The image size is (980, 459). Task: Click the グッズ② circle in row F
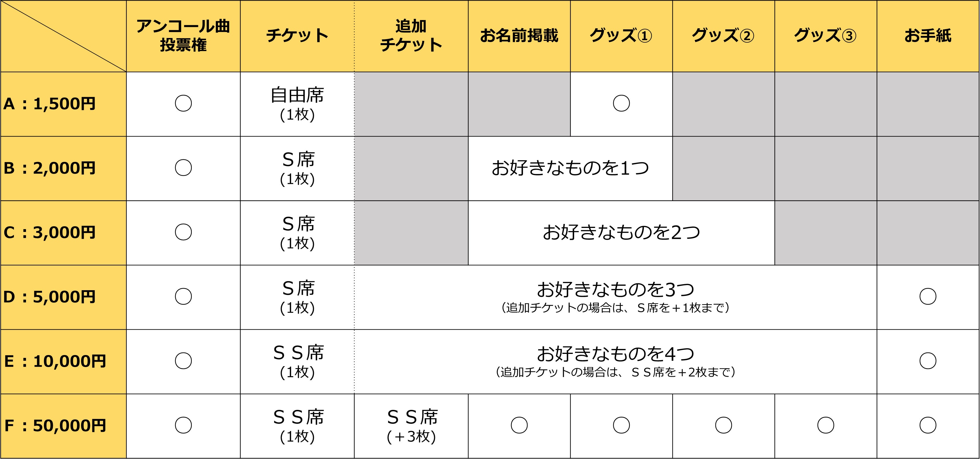coord(723,425)
